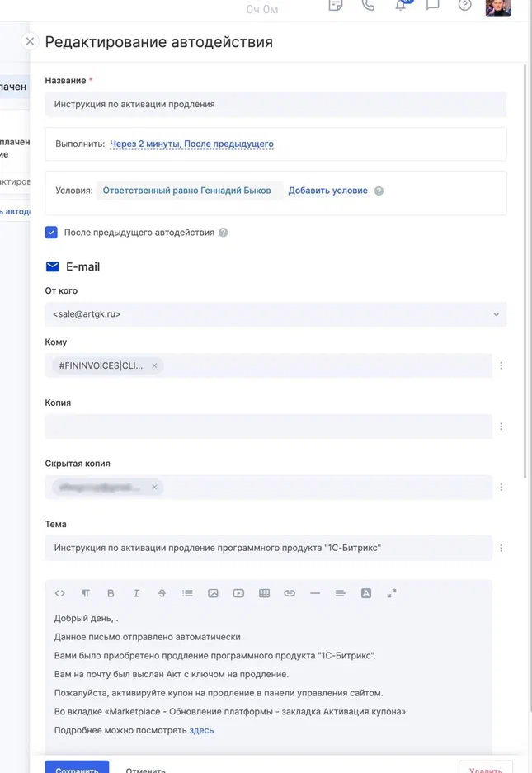Close the automation edit panel
The height and width of the screenshot is (773, 532).
[x=30, y=41]
